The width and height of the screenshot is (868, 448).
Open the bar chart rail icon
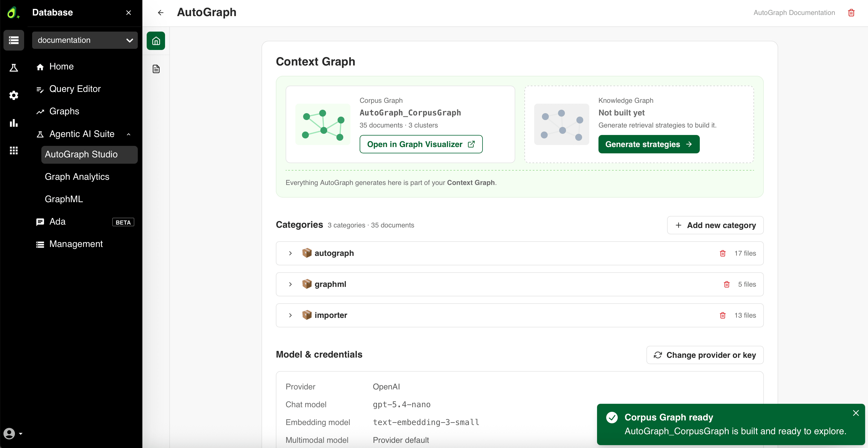click(x=13, y=123)
